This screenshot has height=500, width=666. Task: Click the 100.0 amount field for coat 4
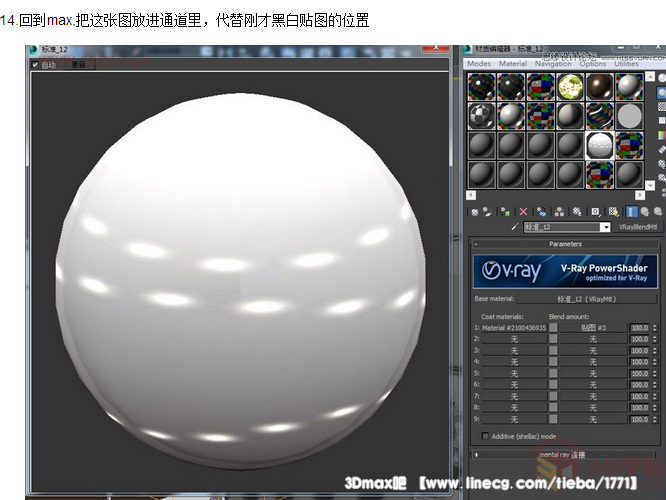point(639,362)
